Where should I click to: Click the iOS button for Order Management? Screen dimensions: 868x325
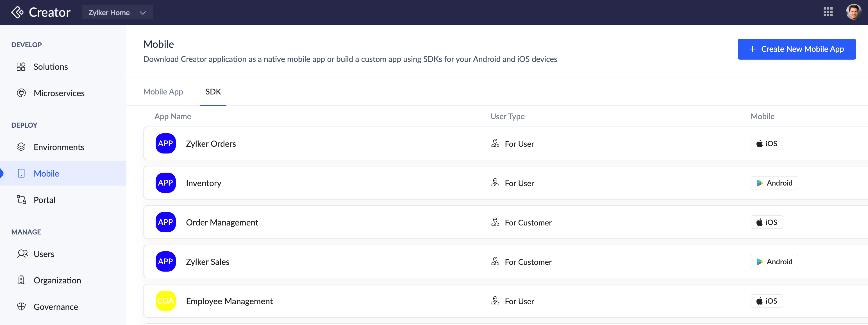[x=767, y=222]
